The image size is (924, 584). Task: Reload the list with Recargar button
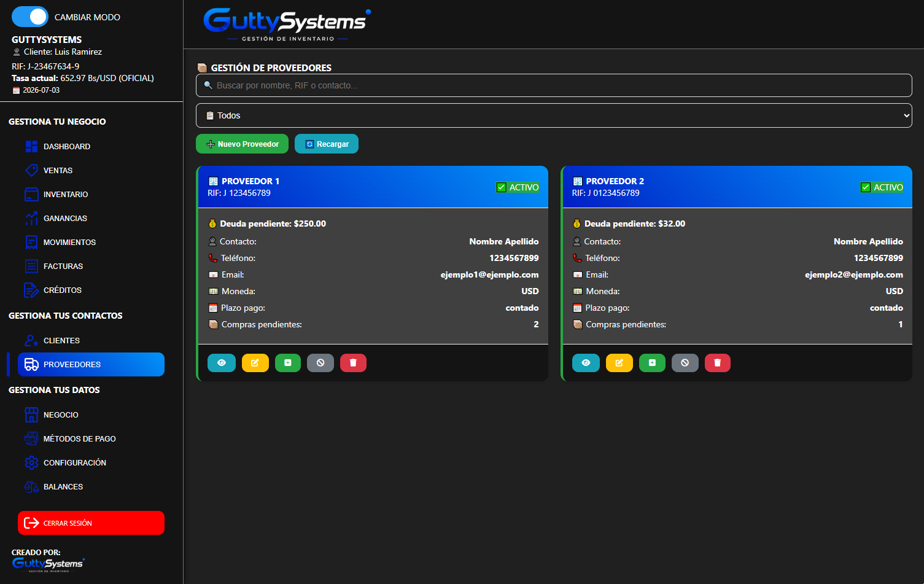(327, 144)
